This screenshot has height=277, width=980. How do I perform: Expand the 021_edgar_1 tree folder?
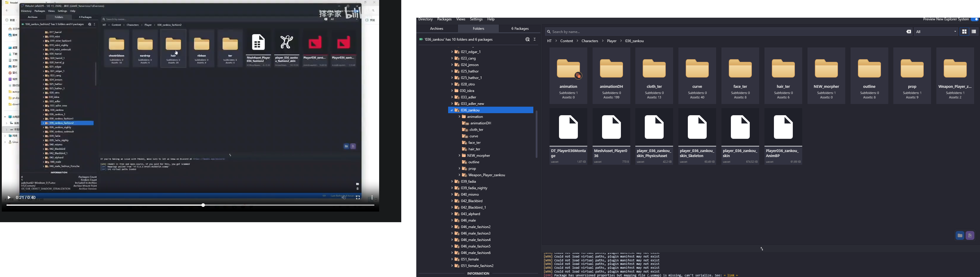click(x=452, y=52)
